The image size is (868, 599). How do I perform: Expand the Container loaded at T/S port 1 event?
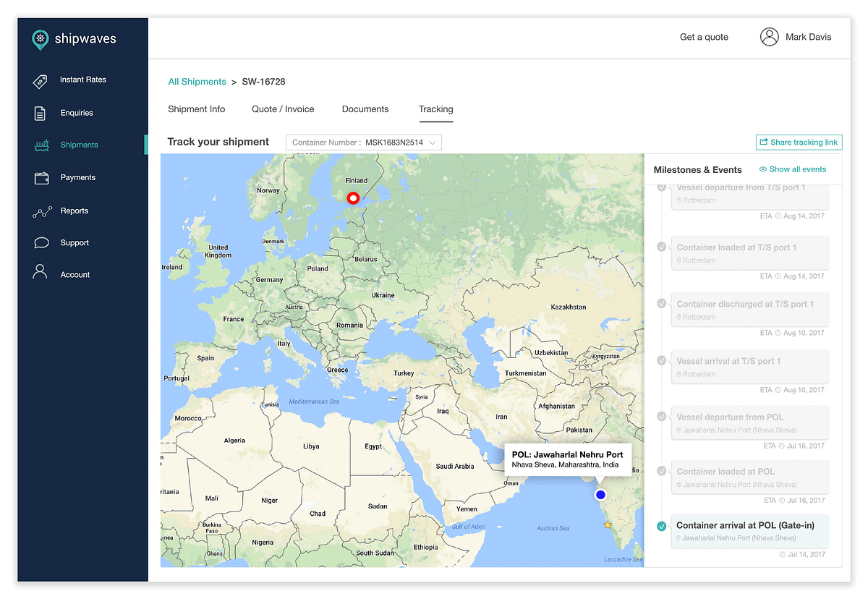click(749, 252)
